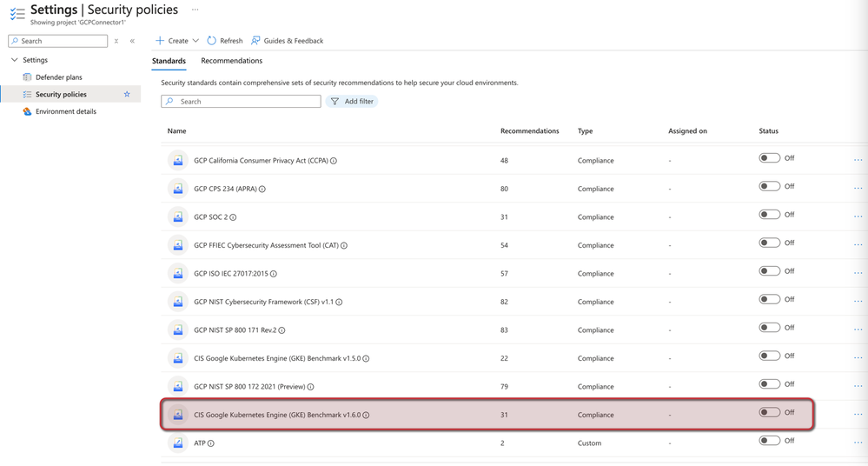This screenshot has width=868, height=466.
Task: Open the ellipsis menu beside page title
Action: (195, 10)
